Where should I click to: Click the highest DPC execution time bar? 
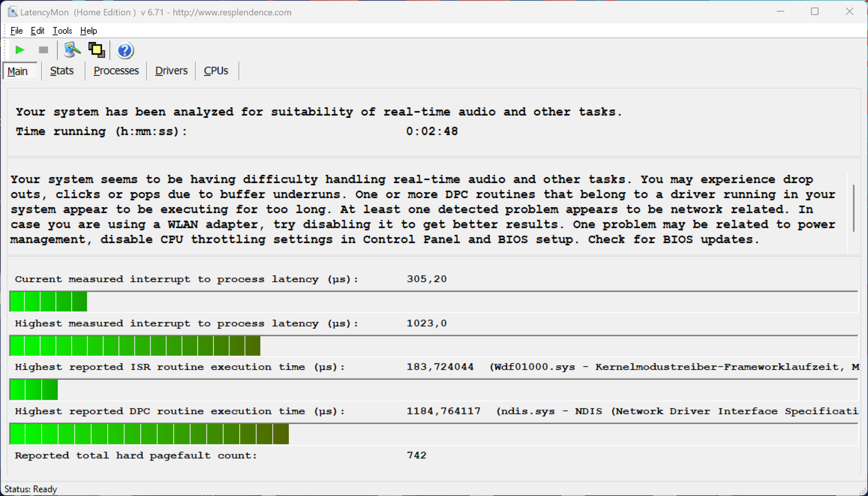click(149, 435)
